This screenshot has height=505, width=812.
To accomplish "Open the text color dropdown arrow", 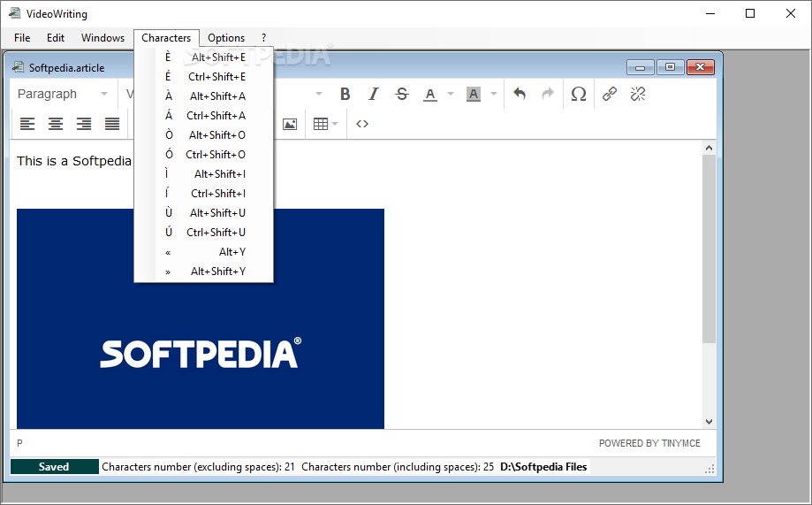I will [450, 94].
